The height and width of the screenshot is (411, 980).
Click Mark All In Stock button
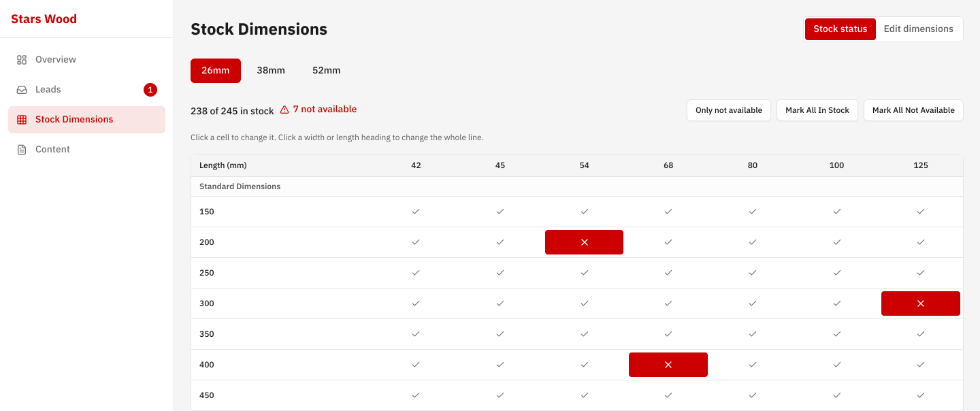(x=817, y=110)
